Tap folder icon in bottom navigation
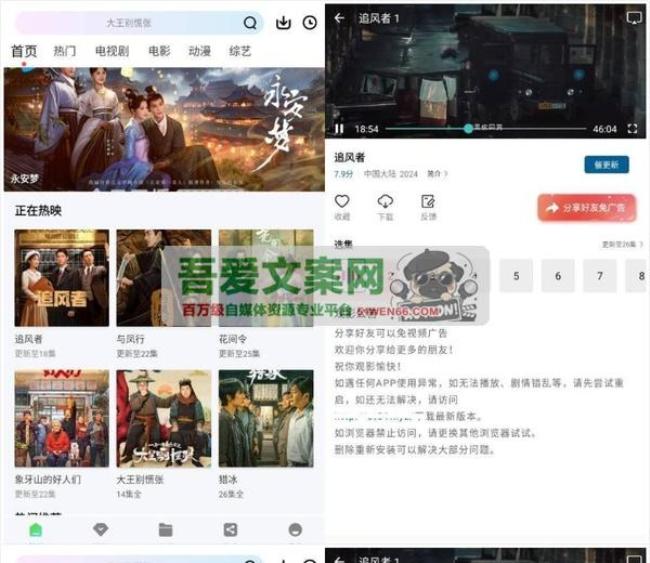Screen dimensions: 650x563 coord(165,529)
